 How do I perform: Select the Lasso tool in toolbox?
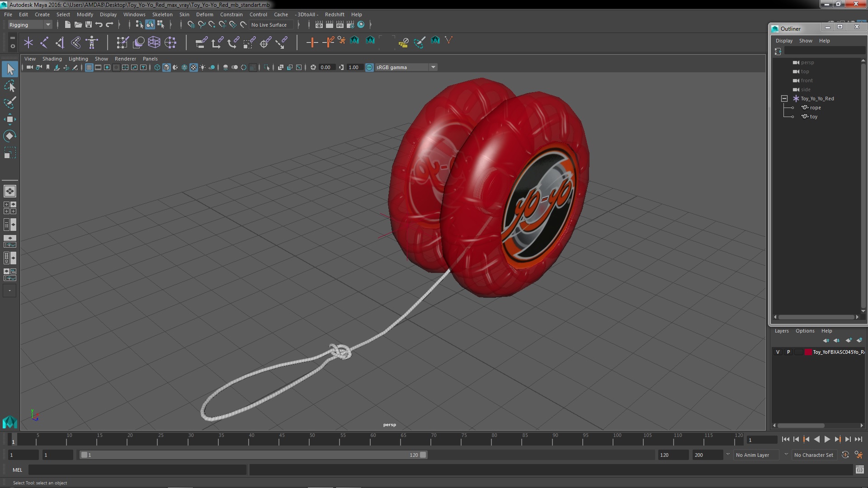(x=9, y=86)
